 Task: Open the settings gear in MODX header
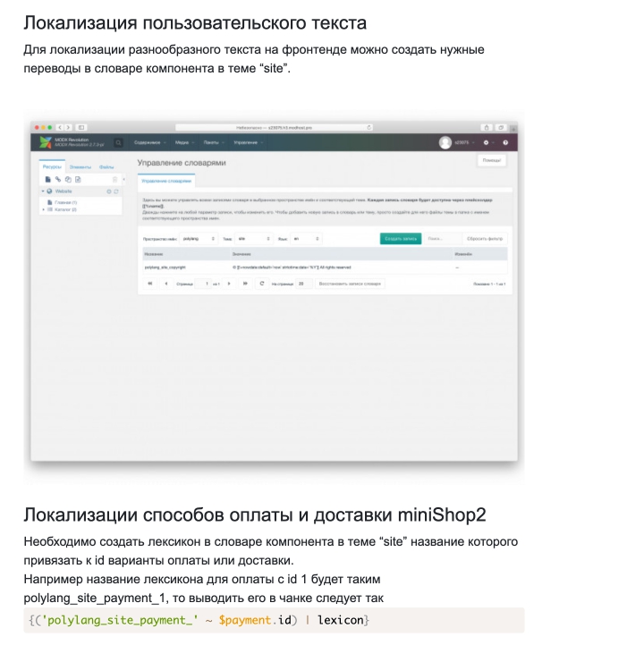[487, 142]
